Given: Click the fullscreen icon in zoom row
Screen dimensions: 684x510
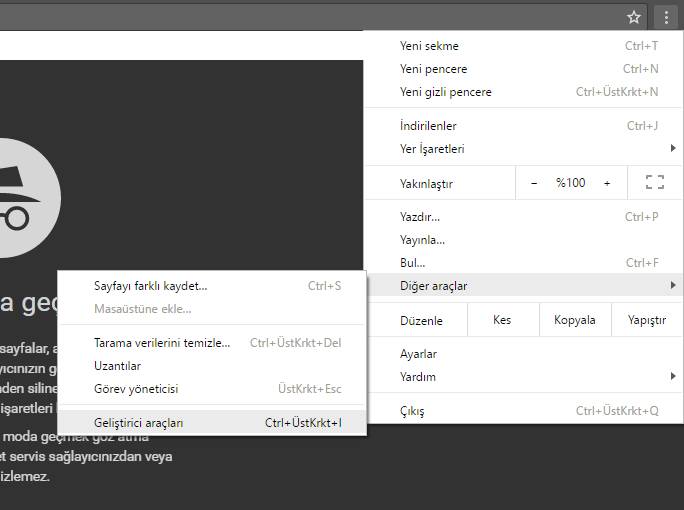Looking at the screenshot, I should point(655,183).
